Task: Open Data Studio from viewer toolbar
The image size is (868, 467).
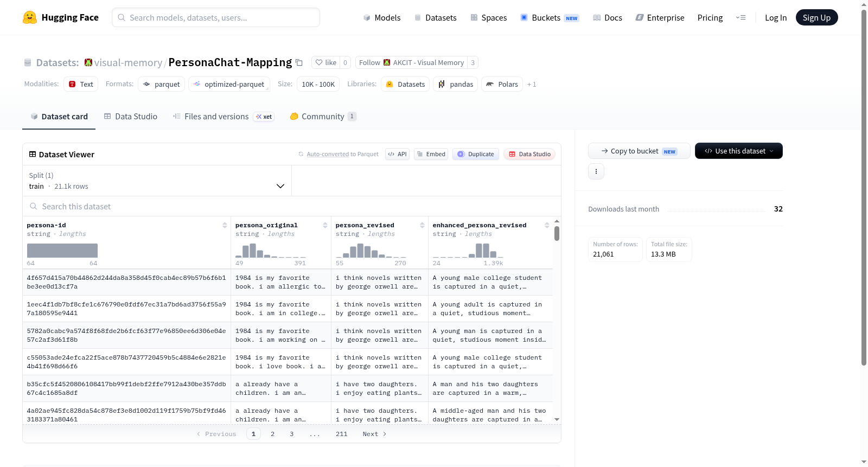Action: click(529, 154)
